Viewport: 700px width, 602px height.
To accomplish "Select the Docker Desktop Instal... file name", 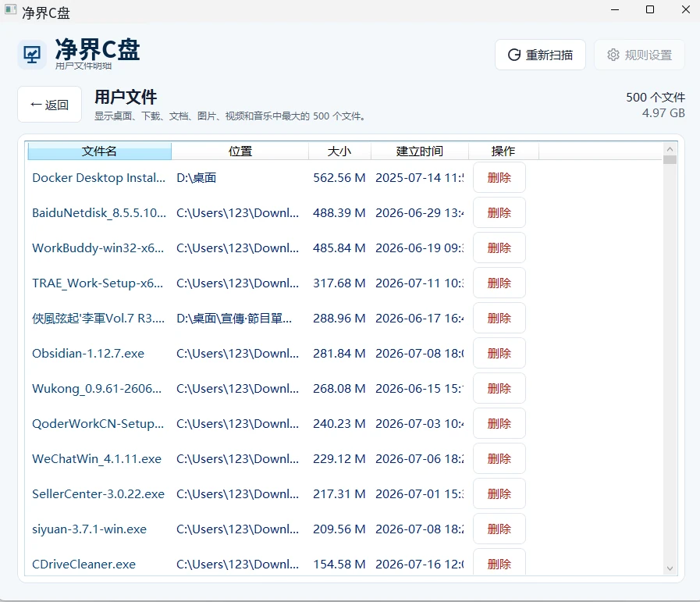I will (x=98, y=178).
